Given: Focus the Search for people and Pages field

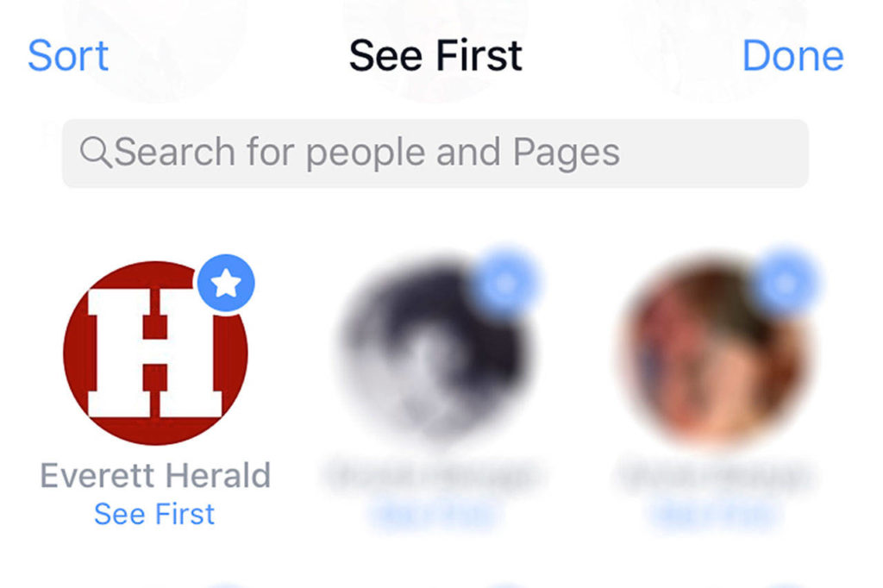Looking at the screenshot, I should pos(435,153).
